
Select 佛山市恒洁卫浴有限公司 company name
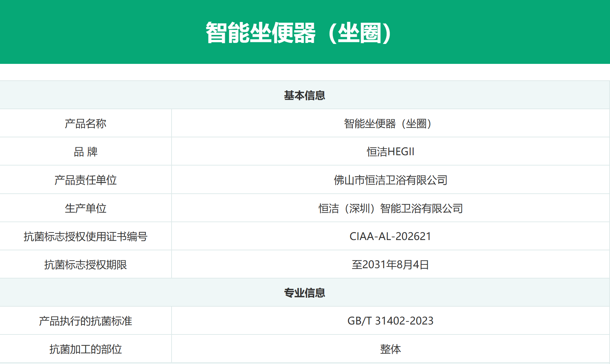tap(391, 180)
